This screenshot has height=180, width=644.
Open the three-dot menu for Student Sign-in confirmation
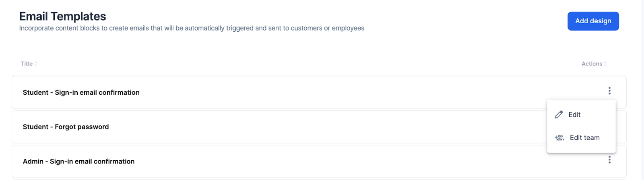click(x=609, y=91)
